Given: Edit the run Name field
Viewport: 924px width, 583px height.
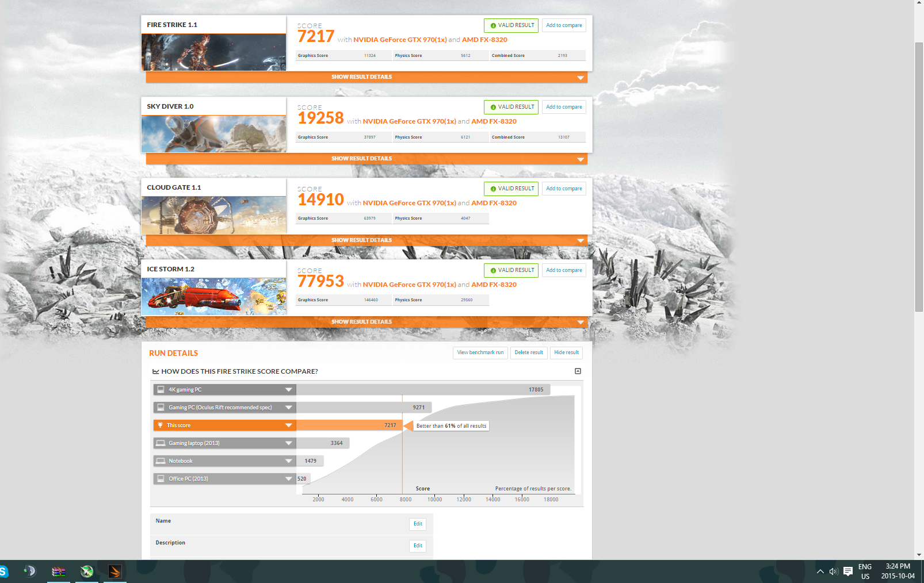Looking at the screenshot, I should click(418, 524).
